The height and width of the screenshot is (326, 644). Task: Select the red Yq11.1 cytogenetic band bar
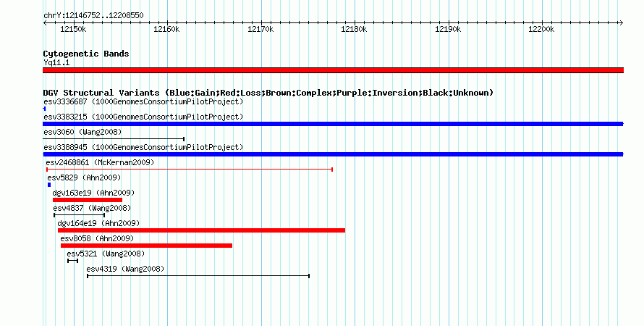(x=333, y=70)
